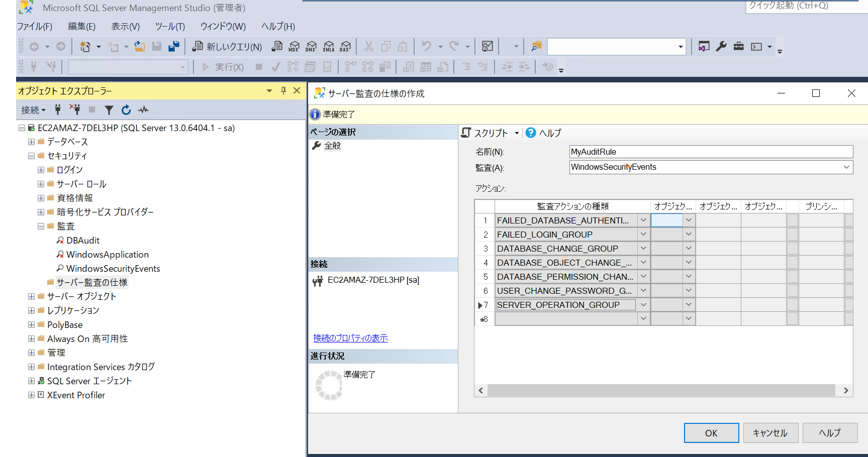
Task: Open the ツール(T) menu
Action: click(x=170, y=27)
